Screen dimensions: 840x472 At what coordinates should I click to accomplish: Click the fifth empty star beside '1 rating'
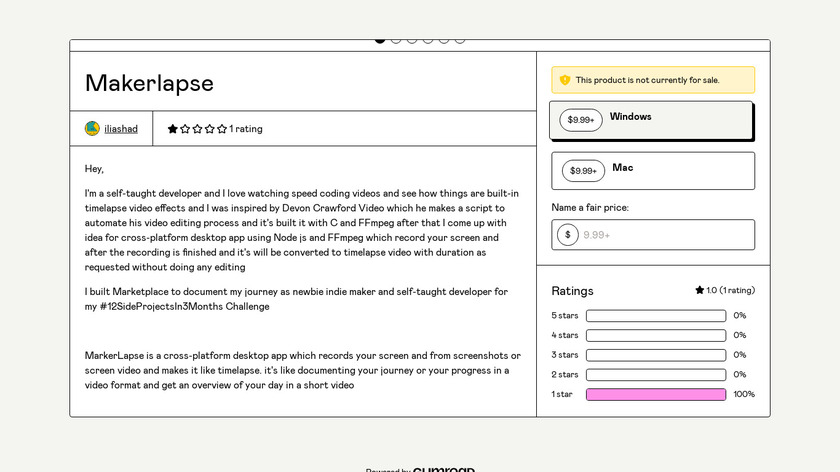[222, 129]
